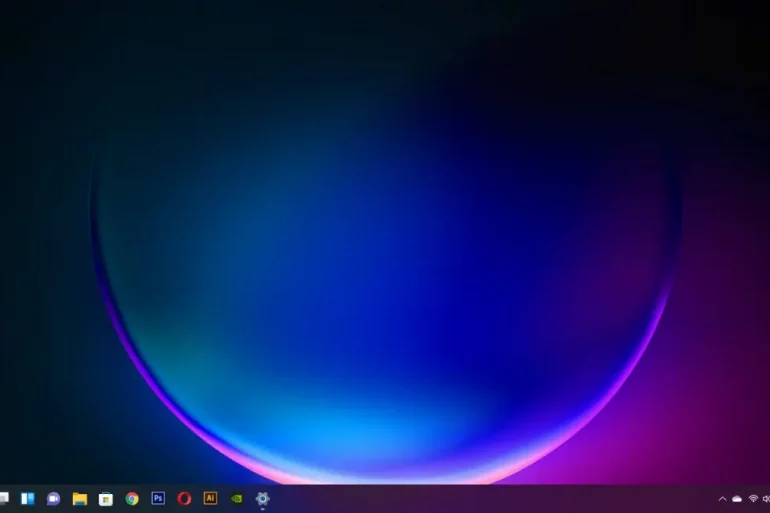Screen dimensions: 770x513
Task: Open the Widgets panel on the taskbar
Action: 28,498
